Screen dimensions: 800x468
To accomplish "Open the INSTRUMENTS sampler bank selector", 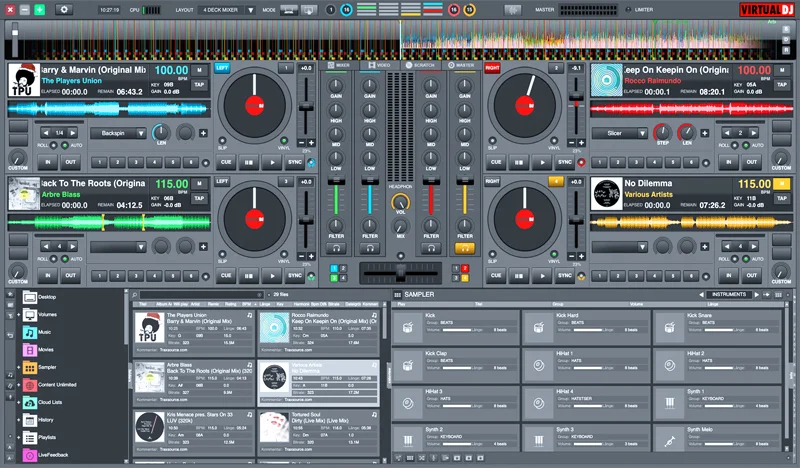I will (729, 294).
